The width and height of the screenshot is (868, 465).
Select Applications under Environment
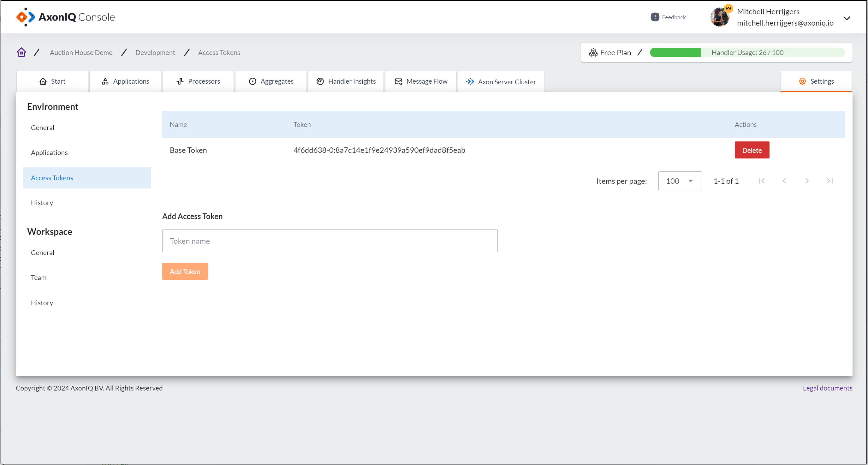click(87, 153)
